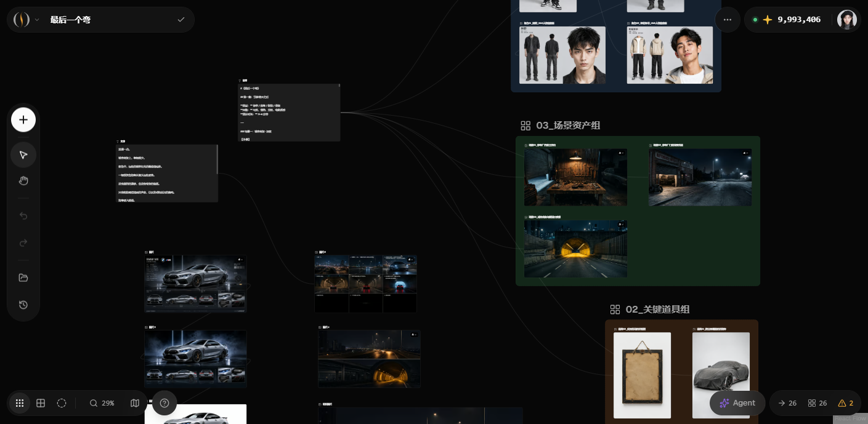Select the white-background silver car image node
868x424 pixels.
pyautogui.click(x=195, y=414)
